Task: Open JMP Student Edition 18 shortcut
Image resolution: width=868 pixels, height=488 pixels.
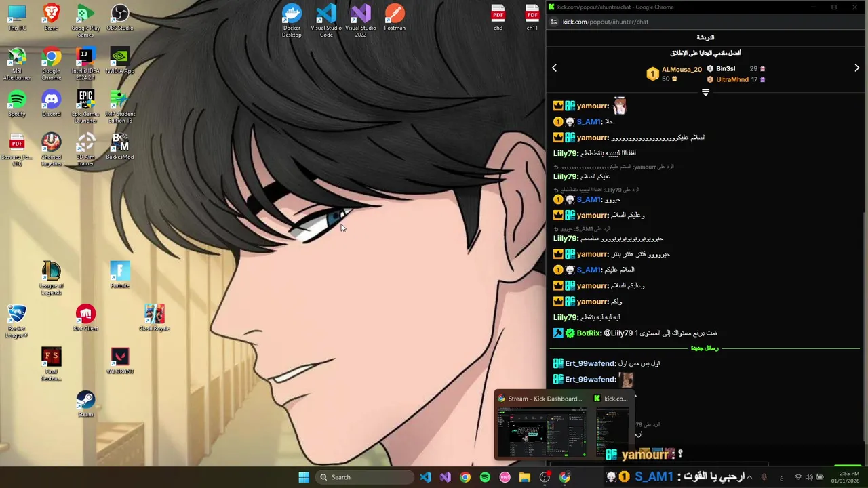Action: point(120,106)
